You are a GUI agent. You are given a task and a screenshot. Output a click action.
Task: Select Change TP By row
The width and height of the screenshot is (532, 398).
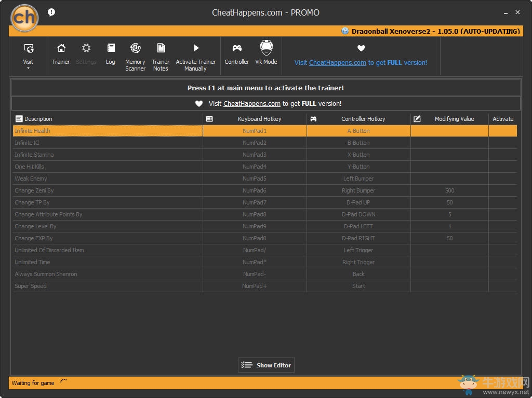click(264, 202)
